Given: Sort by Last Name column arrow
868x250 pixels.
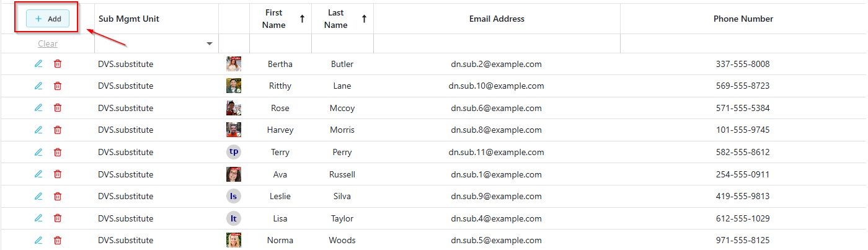Looking at the screenshot, I should pyautogui.click(x=364, y=19).
